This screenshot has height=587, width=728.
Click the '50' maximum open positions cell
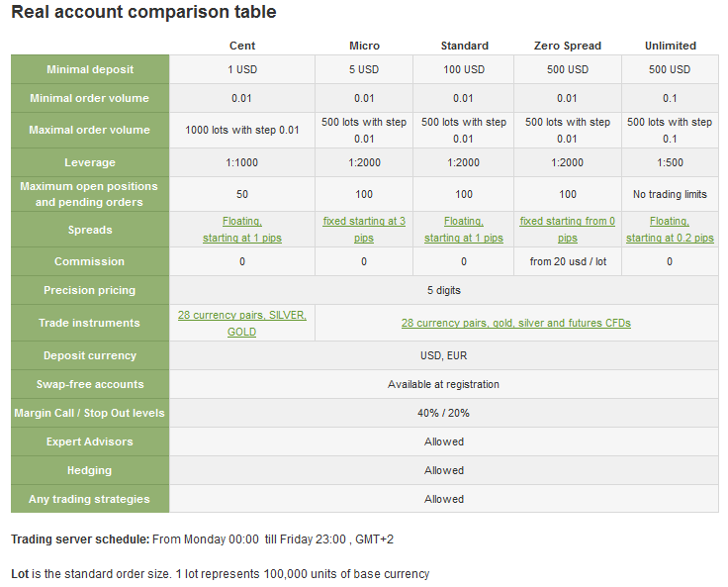click(242, 194)
